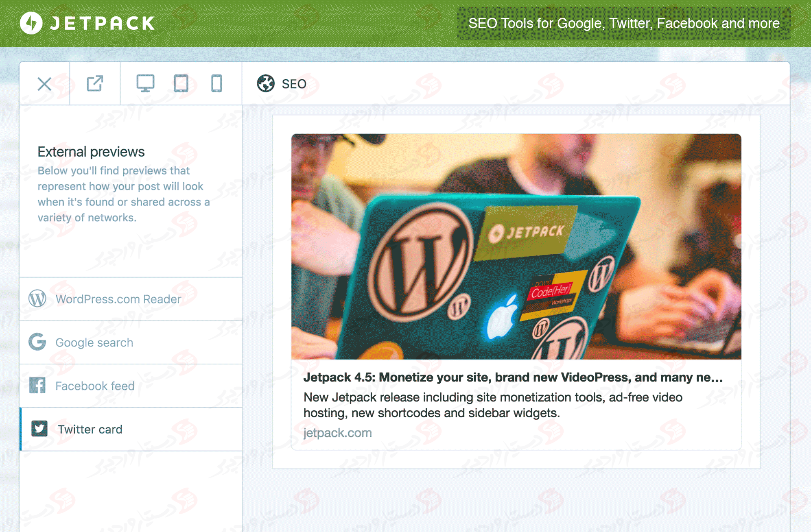Close the External previews panel
The image size is (811, 532).
44,84
